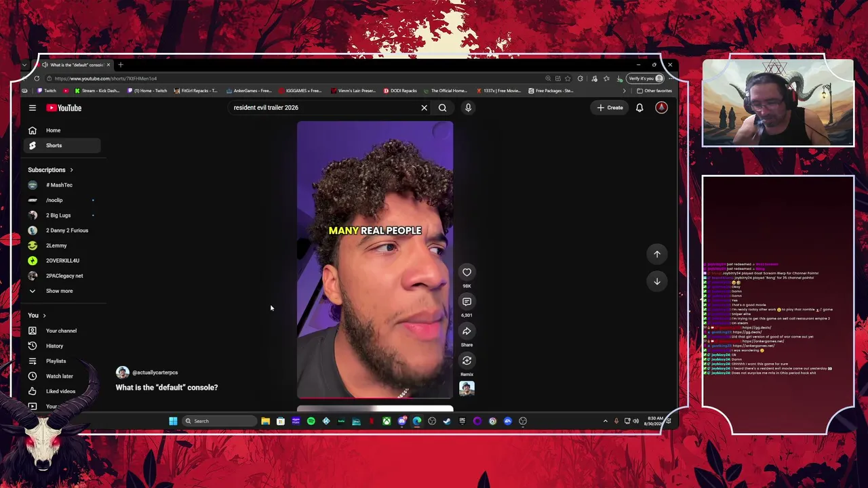
Task: Expand the You section chevron
Action: point(45,316)
